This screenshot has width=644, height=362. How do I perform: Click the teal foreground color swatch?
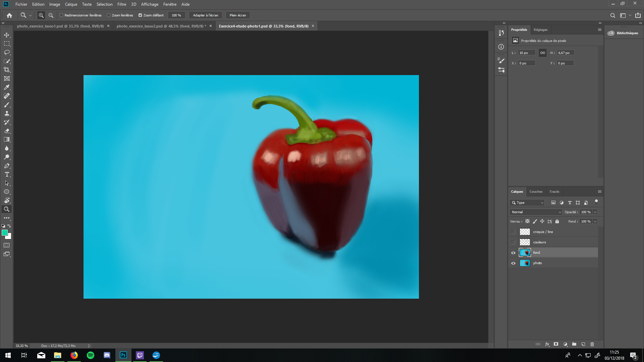point(5,232)
